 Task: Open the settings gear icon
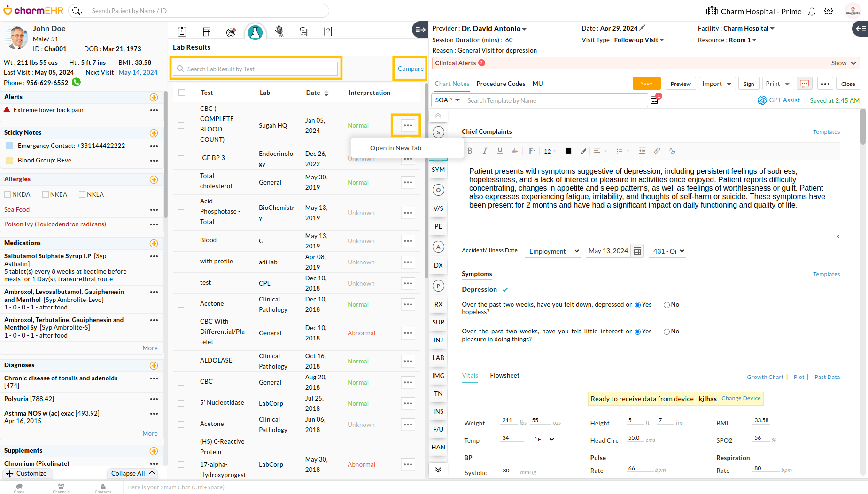(829, 11)
